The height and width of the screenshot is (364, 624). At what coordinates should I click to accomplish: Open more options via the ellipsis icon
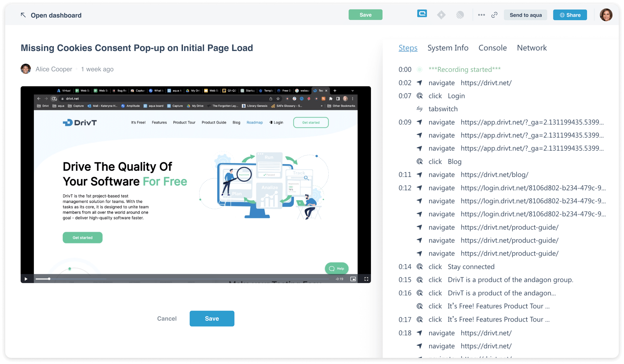click(481, 15)
